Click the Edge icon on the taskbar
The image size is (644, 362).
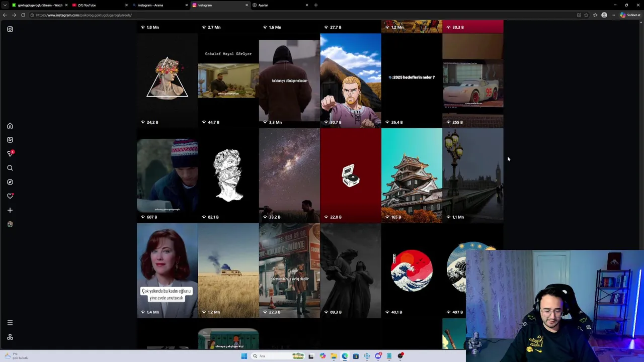coord(345,356)
